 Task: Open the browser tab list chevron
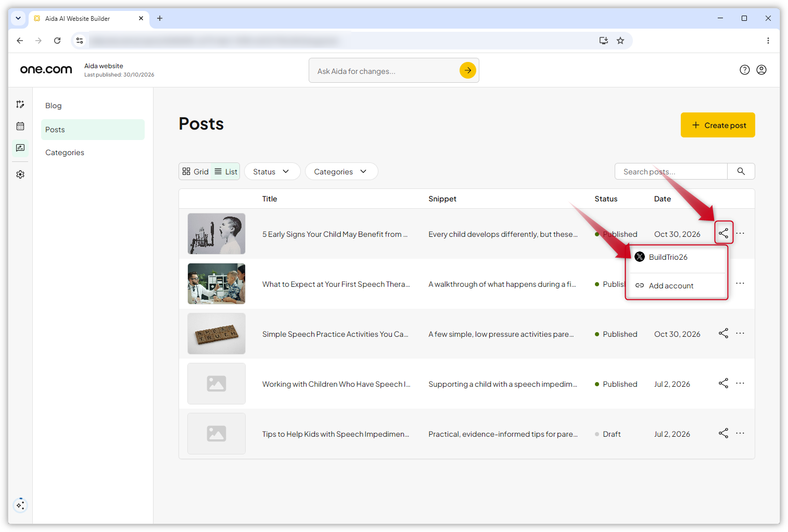pos(18,18)
